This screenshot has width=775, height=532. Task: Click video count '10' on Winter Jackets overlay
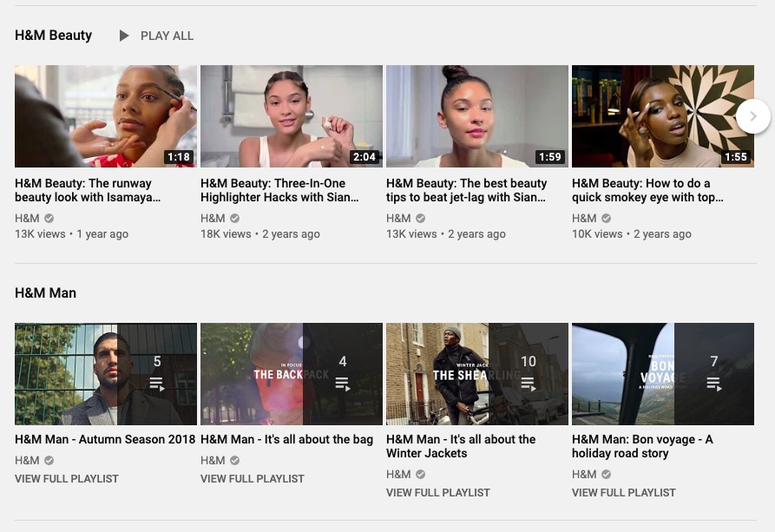click(x=529, y=361)
